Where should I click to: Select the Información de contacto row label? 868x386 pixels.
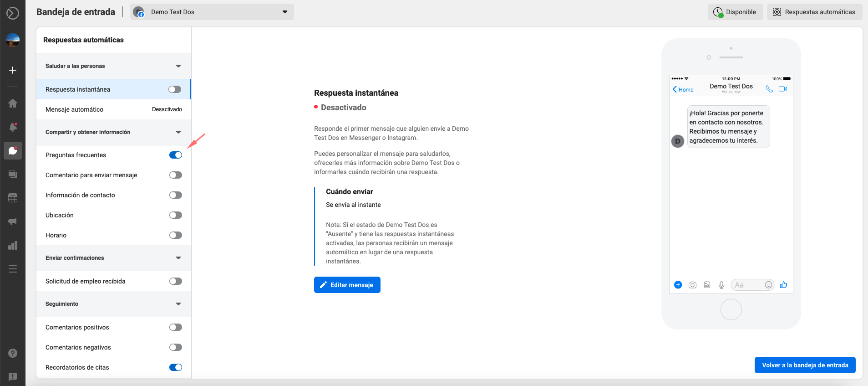click(80, 195)
